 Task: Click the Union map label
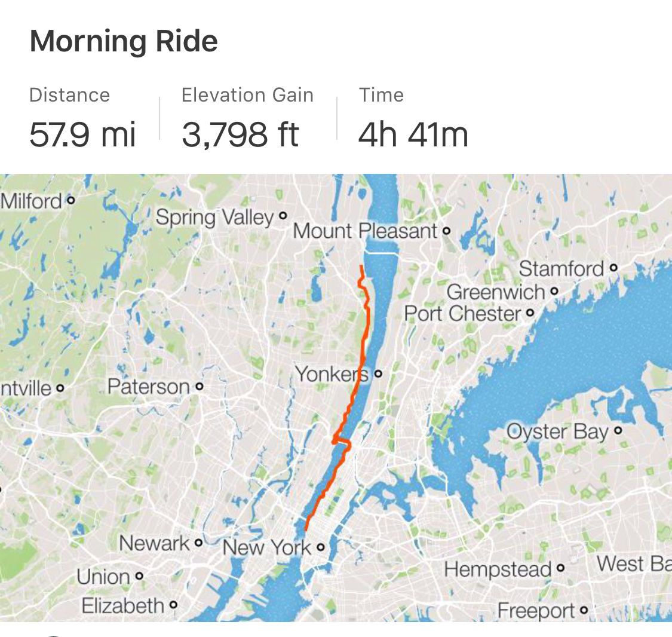(x=103, y=577)
